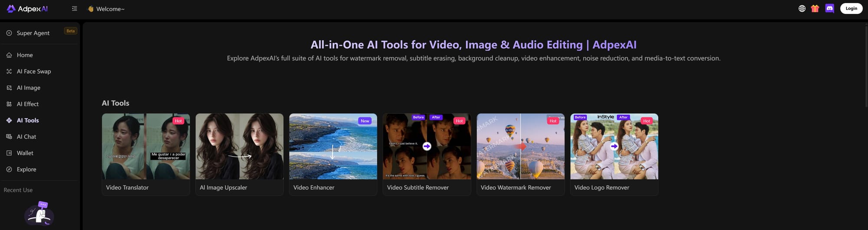Click the Video Subtitle Remover title
The image size is (868, 230).
418,188
